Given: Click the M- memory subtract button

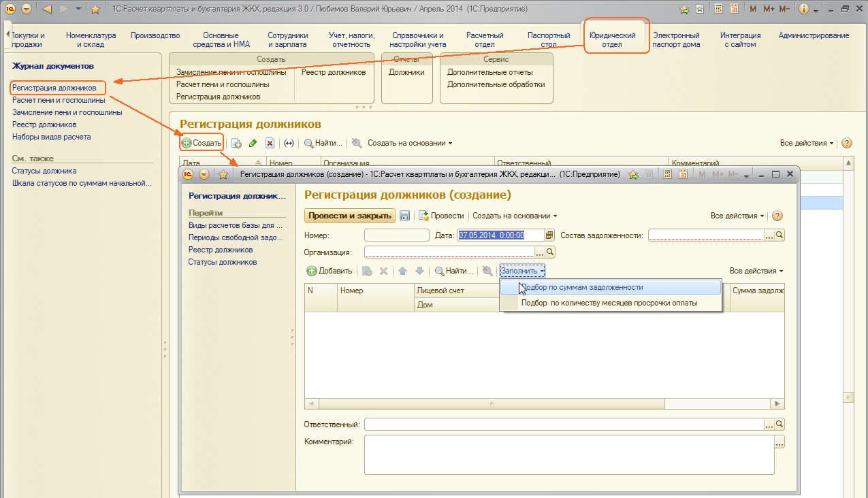Looking at the screenshot, I should click(784, 10).
